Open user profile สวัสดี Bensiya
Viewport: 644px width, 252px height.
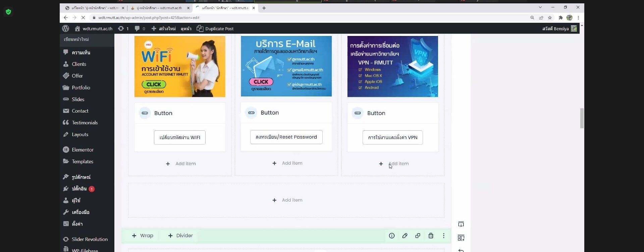(559, 29)
